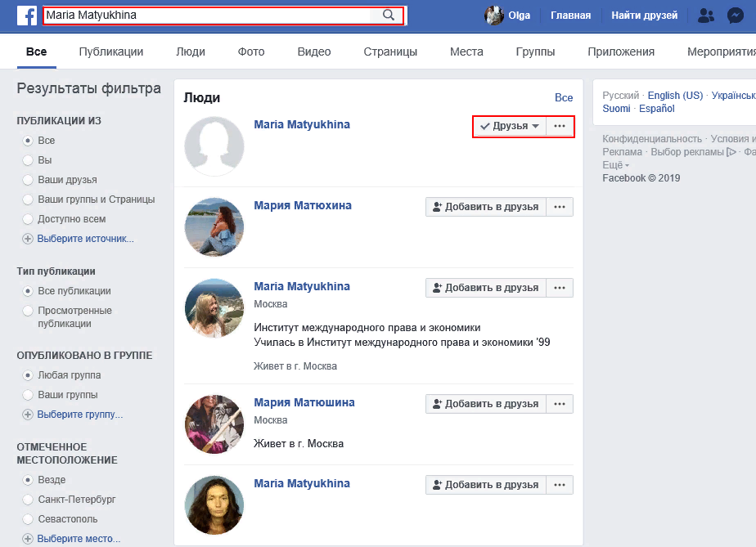Select 'Все' under Публикации из
Screen dimensions: 756x547
[28, 141]
